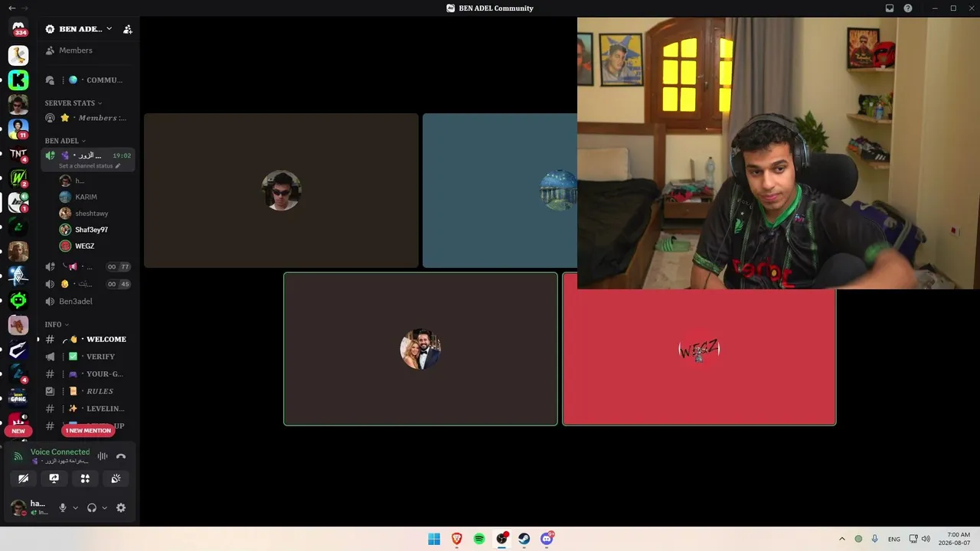Open taskbar volume and network flyout
980x551 pixels.
tap(920, 539)
